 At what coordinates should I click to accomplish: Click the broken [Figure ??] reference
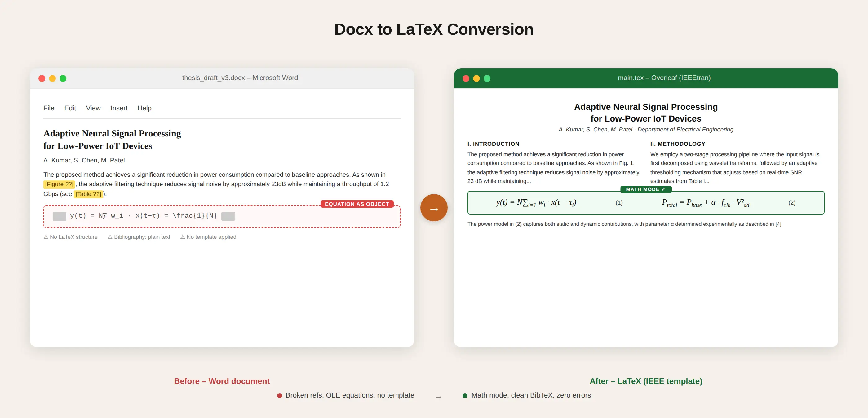[59, 184]
